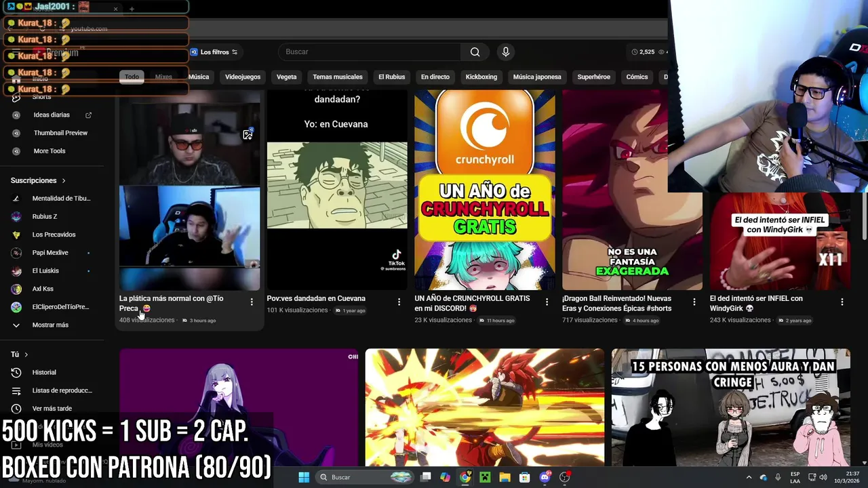Open Ideas diarias in the sidebar
Viewport: 868px width, 488px height.
(x=52, y=115)
